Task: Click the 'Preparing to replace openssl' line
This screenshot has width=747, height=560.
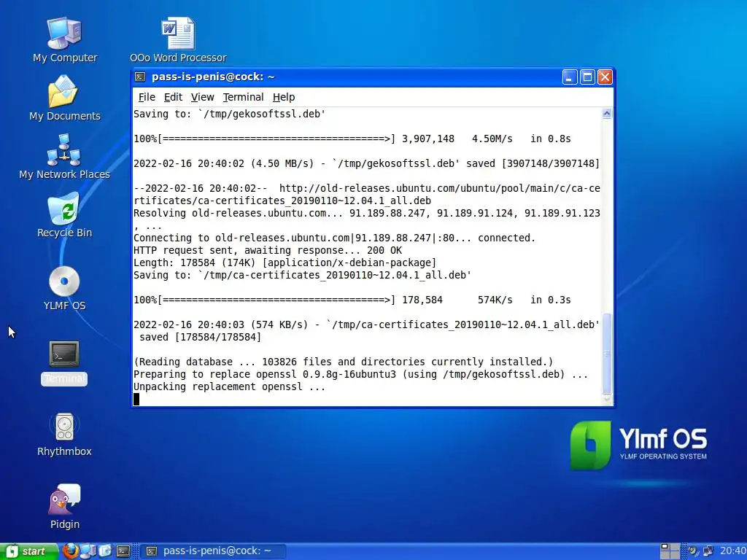Action: [360, 374]
